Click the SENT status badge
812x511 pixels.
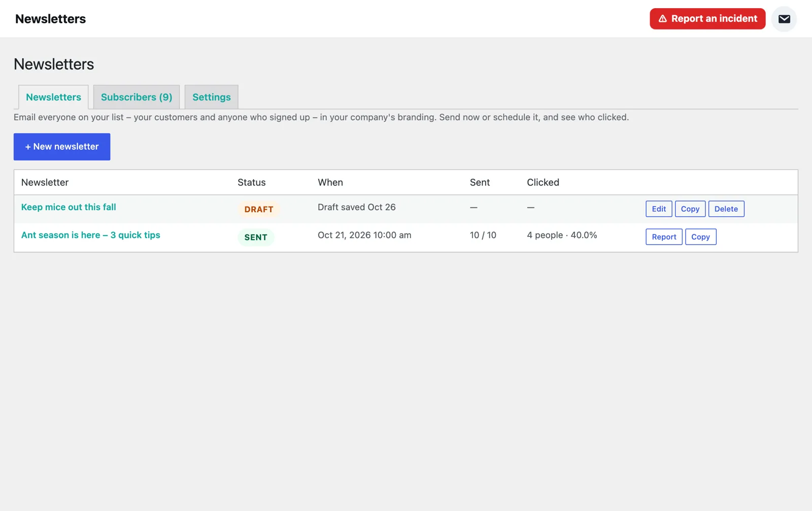256,237
